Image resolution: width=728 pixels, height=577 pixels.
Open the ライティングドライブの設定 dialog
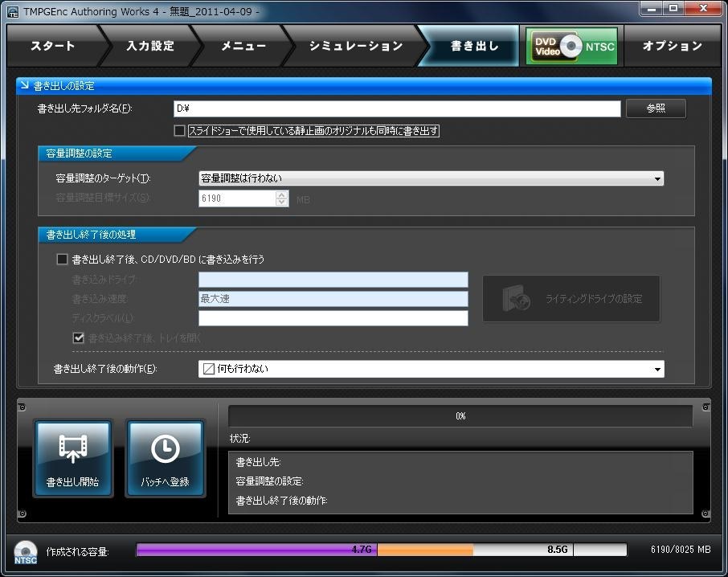(571, 298)
